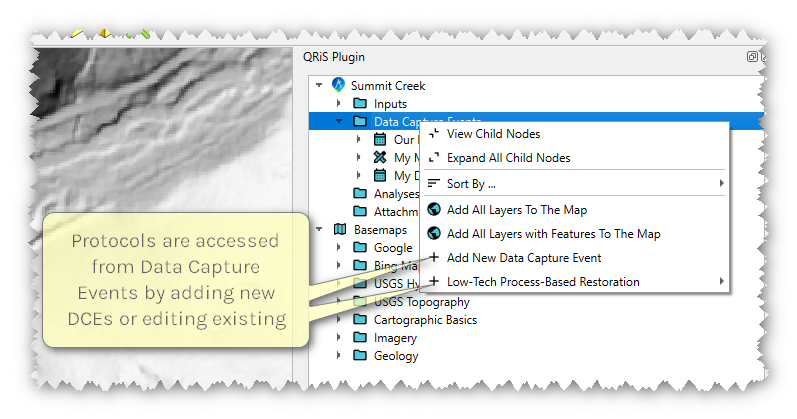Image resolution: width=797 pixels, height=419 pixels.
Task: Select the USGS Topography tree item
Action: tap(421, 302)
